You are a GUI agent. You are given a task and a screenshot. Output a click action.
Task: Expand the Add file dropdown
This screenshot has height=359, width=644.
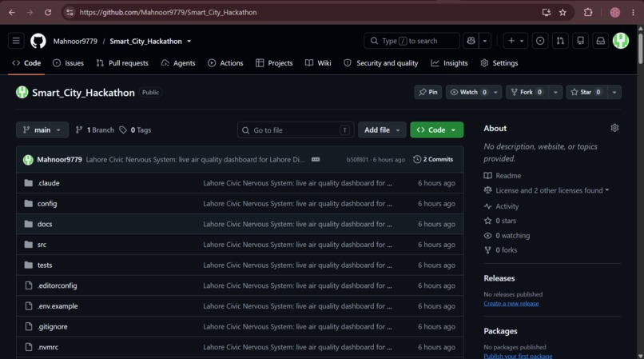point(382,130)
